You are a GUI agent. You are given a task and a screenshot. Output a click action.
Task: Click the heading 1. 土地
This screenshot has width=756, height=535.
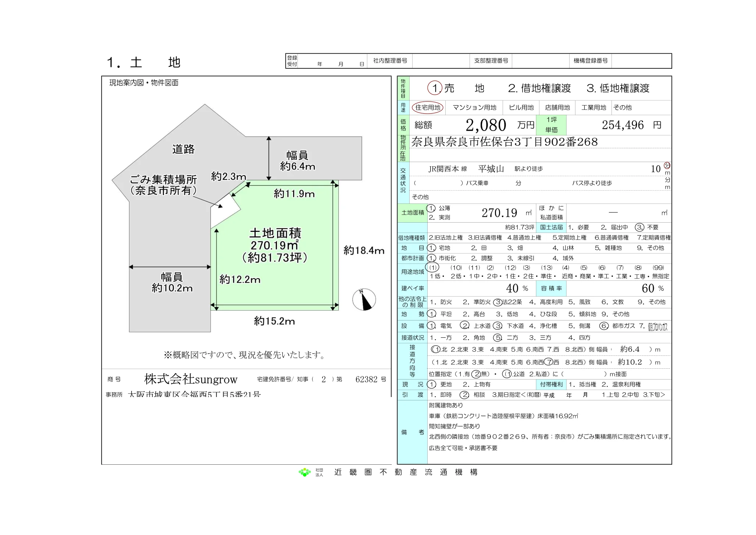(144, 63)
